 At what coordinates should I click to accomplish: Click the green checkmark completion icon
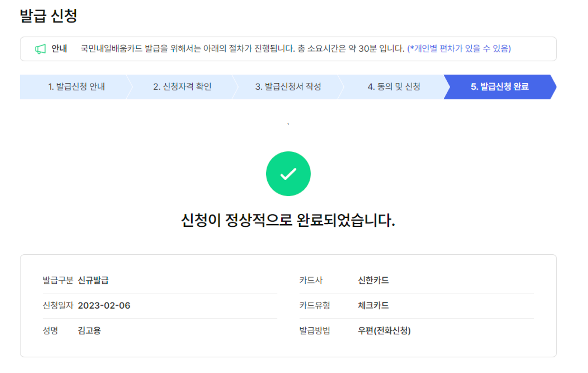[x=288, y=174]
